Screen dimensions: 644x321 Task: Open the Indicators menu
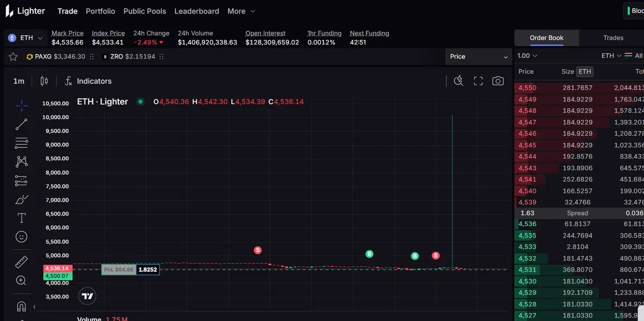(x=88, y=81)
